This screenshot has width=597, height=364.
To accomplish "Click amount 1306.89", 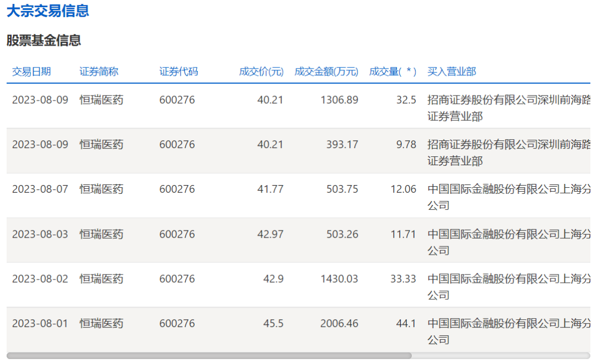I will click(x=339, y=99).
